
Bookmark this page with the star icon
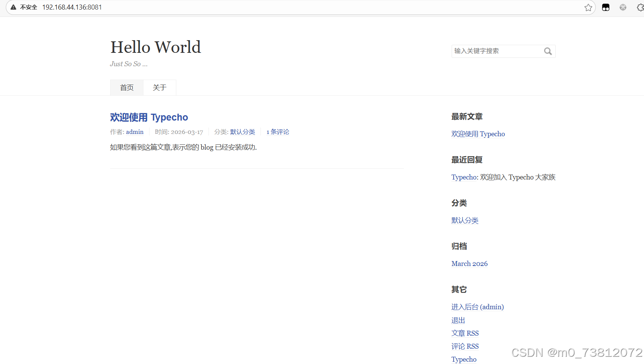[x=588, y=7]
